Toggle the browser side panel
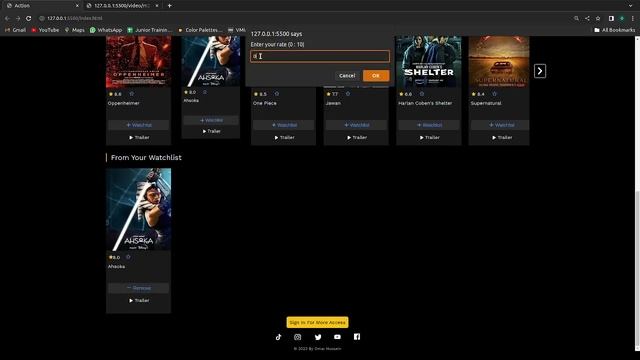640x360 pixels. tap(611, 18)
